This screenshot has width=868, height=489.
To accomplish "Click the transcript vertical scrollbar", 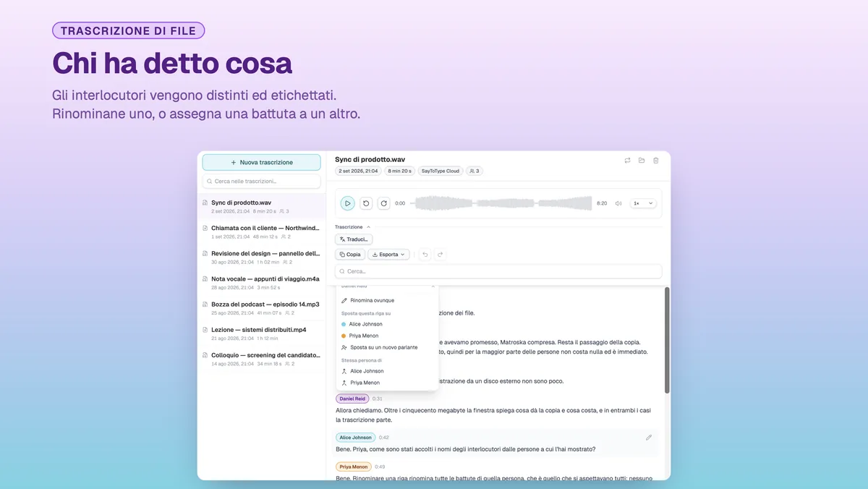I will point(667,340).
